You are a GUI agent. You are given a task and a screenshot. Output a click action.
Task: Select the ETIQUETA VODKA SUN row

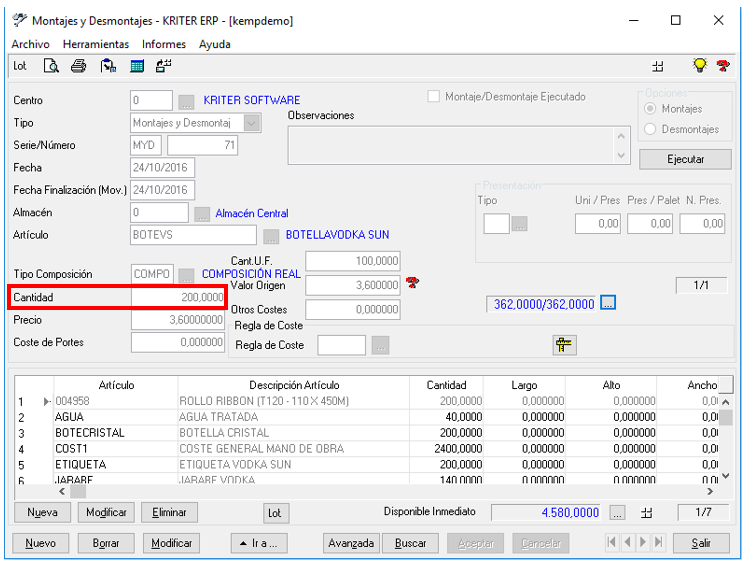click(x=366, y=465)
